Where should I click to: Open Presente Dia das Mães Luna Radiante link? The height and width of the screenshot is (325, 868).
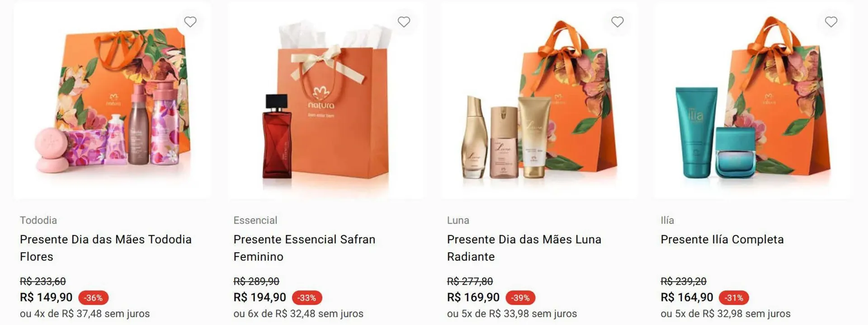click(524, 248)
